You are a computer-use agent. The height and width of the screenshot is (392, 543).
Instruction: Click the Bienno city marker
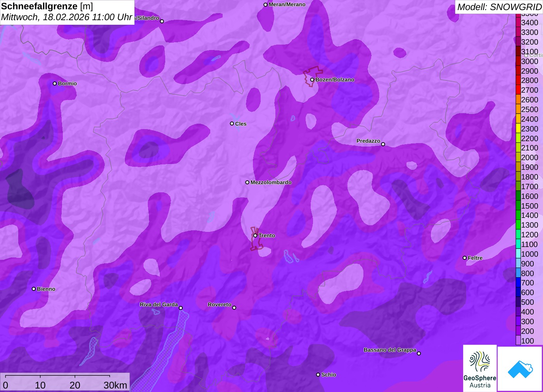click(x=34, y=289)
